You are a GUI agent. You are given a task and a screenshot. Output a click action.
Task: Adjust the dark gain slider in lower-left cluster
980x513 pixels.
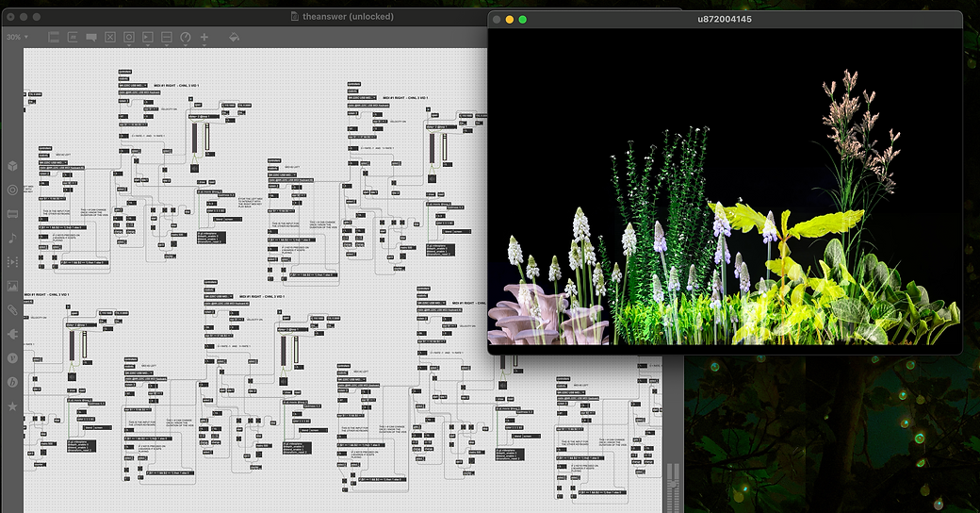pyautogui.click(x=72, y=346)
